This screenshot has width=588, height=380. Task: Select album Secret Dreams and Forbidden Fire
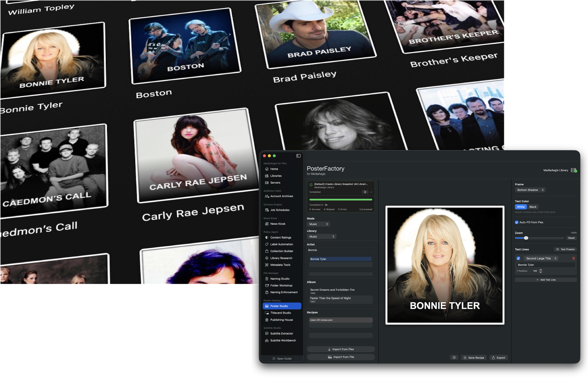pyautogui.click(x=341, y=291)
